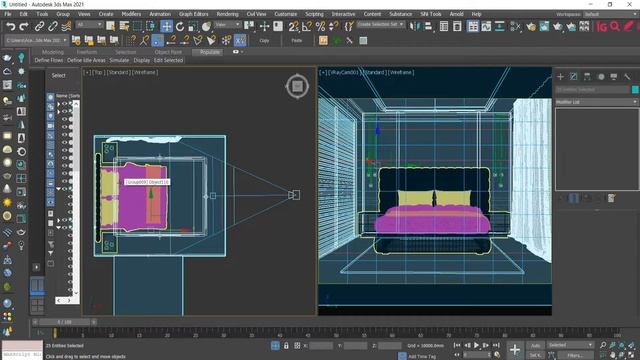Screen dimensions: 640x360
Task: Toggle the Toggle Ribbon toolbar icon
Action: tap(473, 27)
